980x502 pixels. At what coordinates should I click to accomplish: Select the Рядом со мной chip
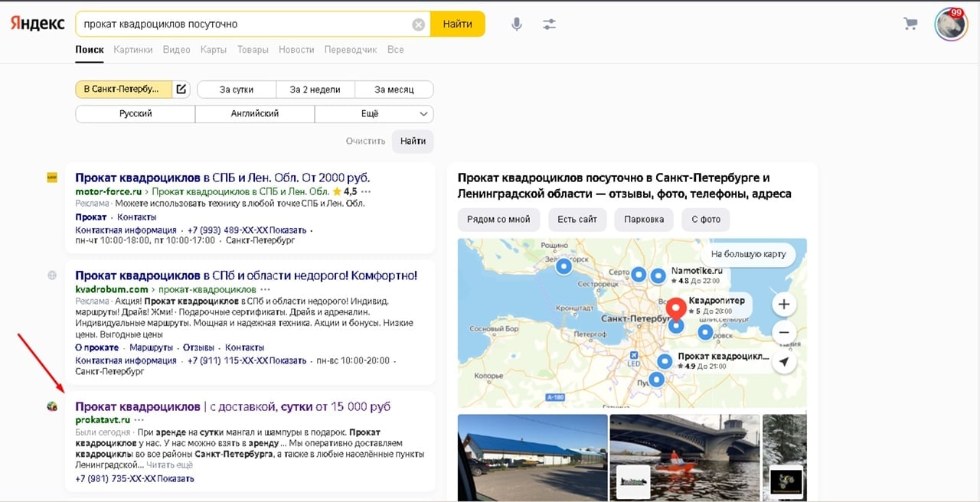(x=498, y=220)
